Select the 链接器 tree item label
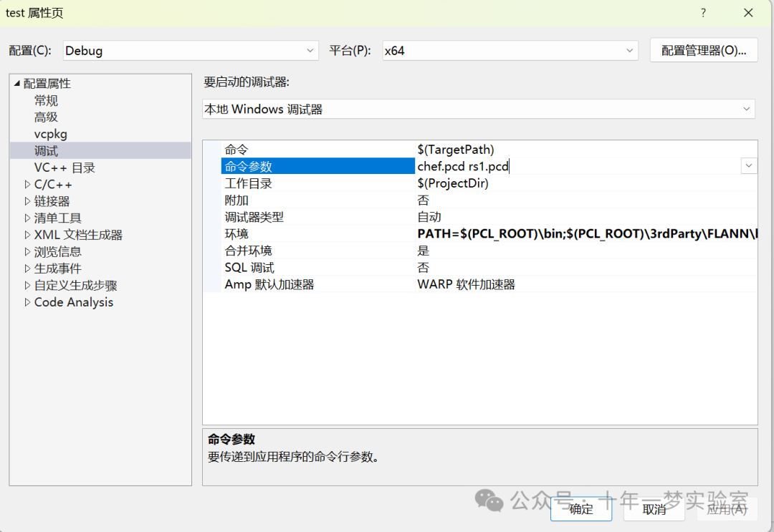The width and height of the screenshot is (774, 532). pos(52,201)
